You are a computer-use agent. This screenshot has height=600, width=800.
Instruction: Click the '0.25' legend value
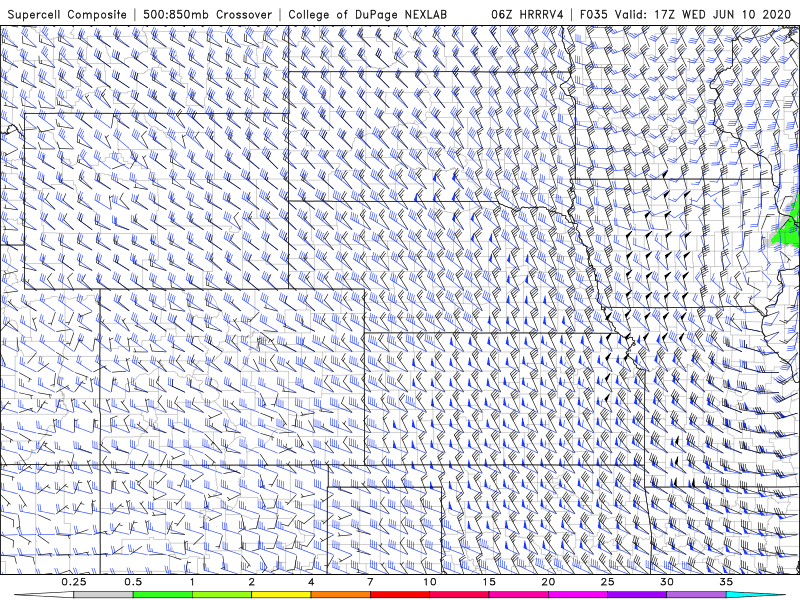[74, 582]
